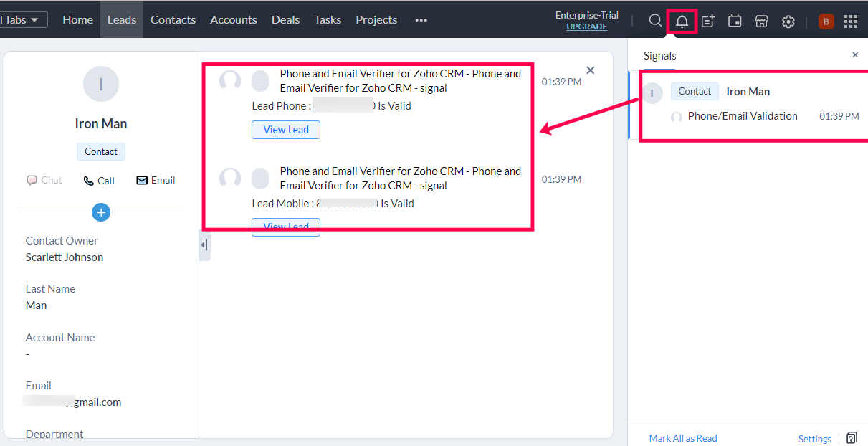Open the Setup gear icon
Viewport: 868px width, 446px height.
point(788,21)
